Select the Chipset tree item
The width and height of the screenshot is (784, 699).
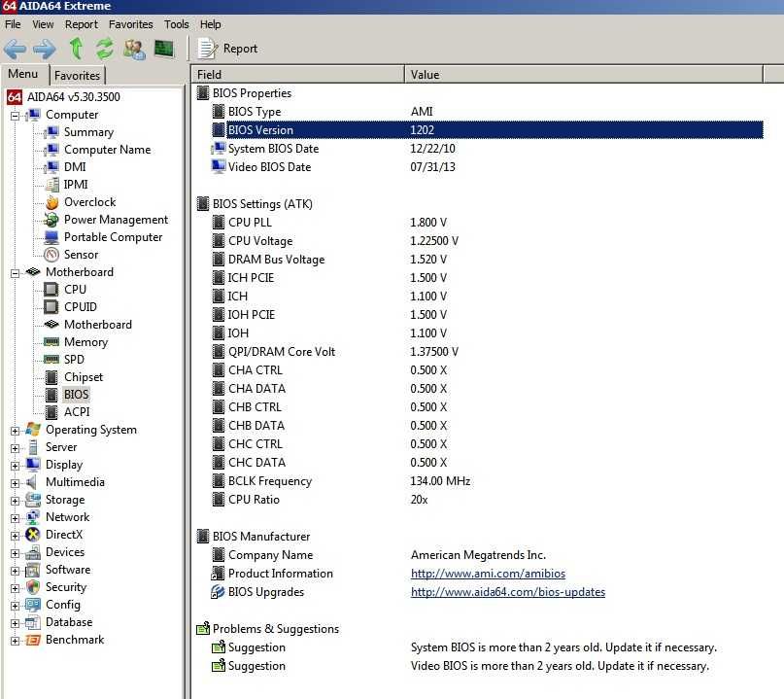tap(84, 377)
